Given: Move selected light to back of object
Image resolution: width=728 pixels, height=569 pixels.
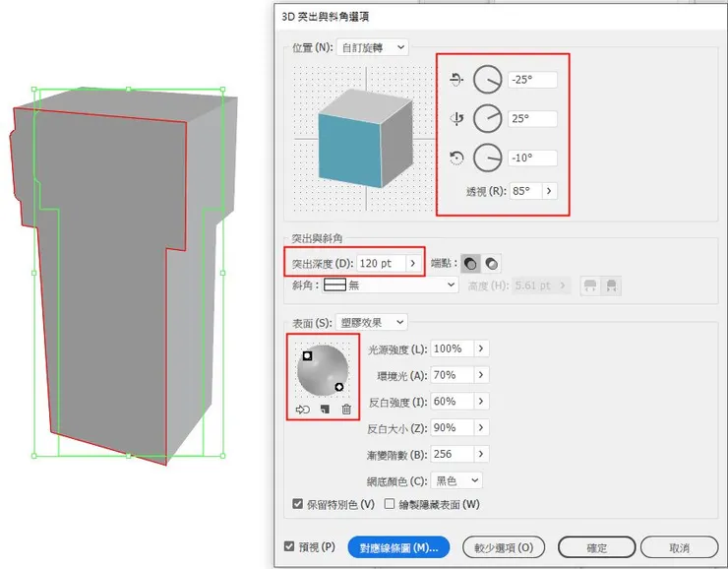Looking at the screenshot, I should (x=303, y=410).
